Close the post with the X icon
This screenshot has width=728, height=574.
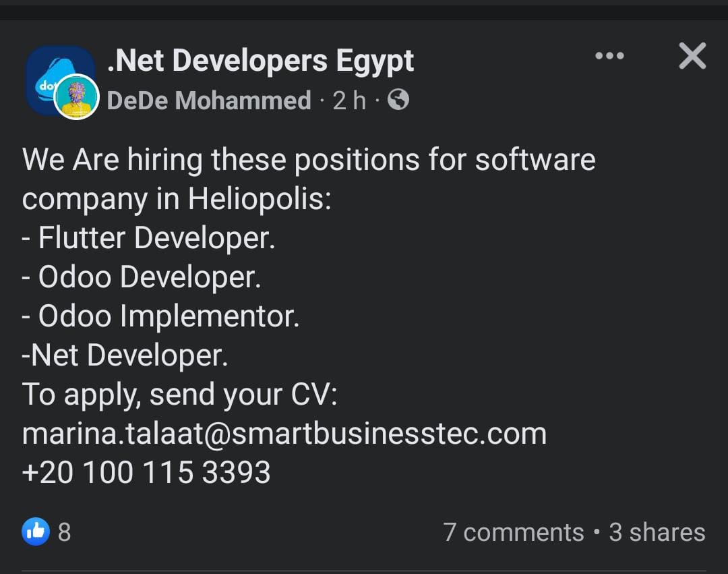point(692,56)
